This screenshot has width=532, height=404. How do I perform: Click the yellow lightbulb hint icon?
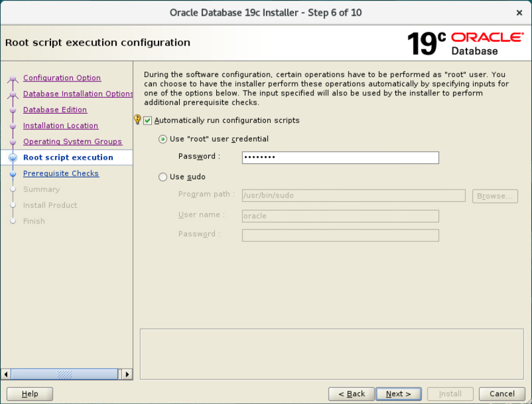(137, 119)
